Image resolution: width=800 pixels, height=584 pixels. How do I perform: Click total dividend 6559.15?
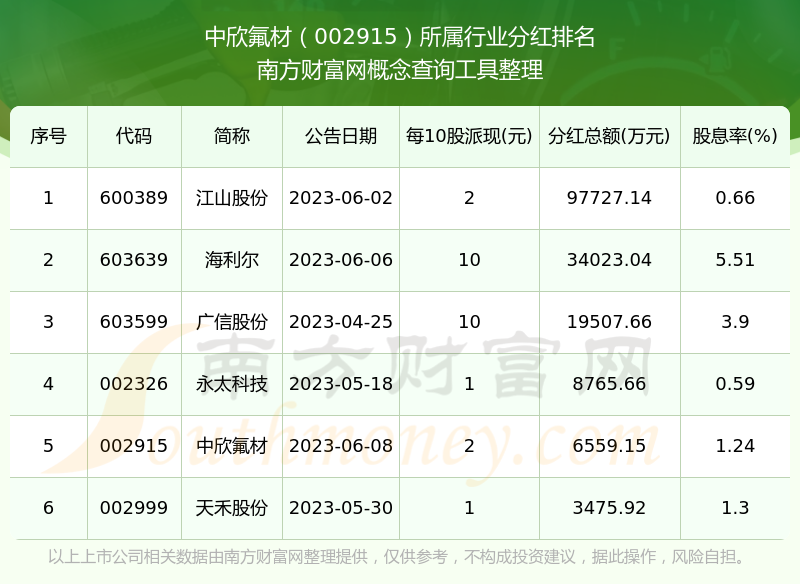coord(609,446)
